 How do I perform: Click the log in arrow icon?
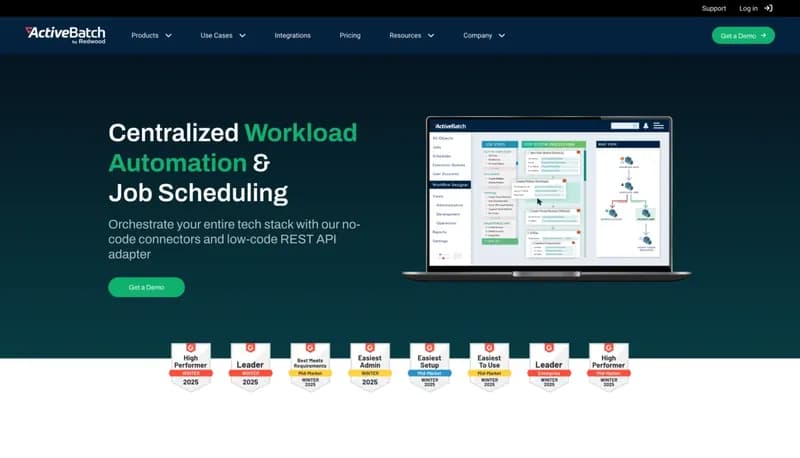coord(768,8)
